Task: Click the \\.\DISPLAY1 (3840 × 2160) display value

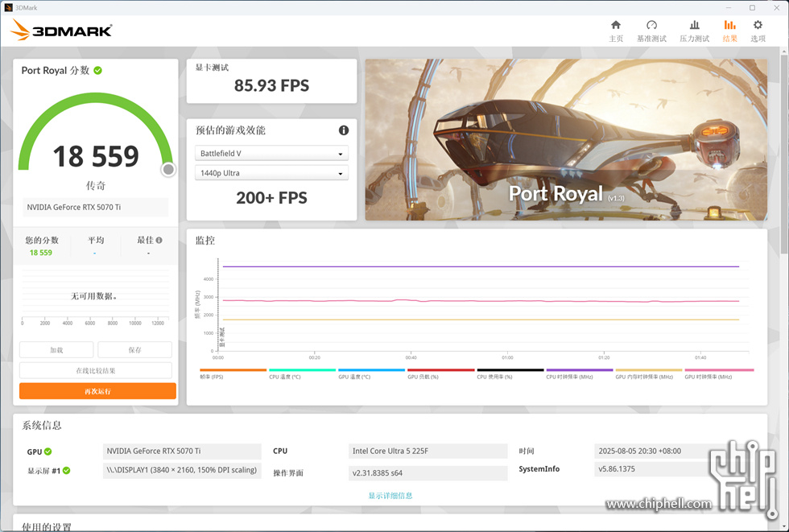Action: click(182, 470)
